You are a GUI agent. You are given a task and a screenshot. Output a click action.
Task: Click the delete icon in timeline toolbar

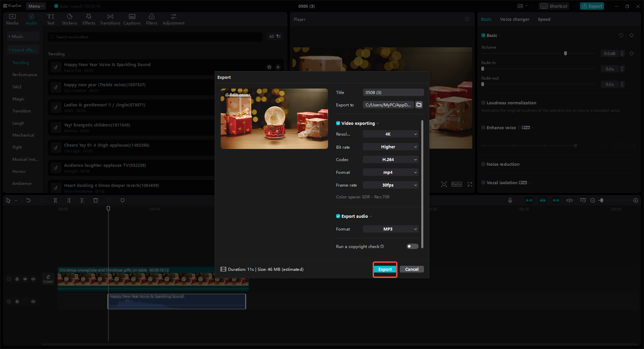click(96, 200)
